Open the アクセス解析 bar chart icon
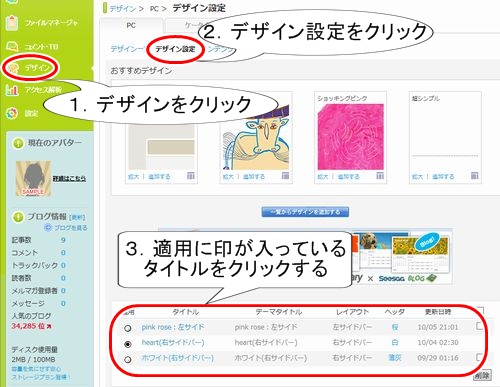Viewport: 500px width, 387px height. pos(12,90)
